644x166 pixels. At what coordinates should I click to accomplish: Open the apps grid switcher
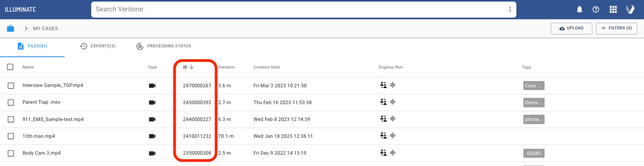pos(613,9)
